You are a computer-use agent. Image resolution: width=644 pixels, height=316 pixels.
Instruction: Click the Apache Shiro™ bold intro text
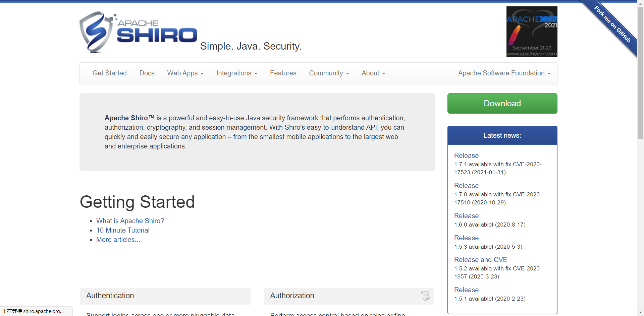(129, 118)
